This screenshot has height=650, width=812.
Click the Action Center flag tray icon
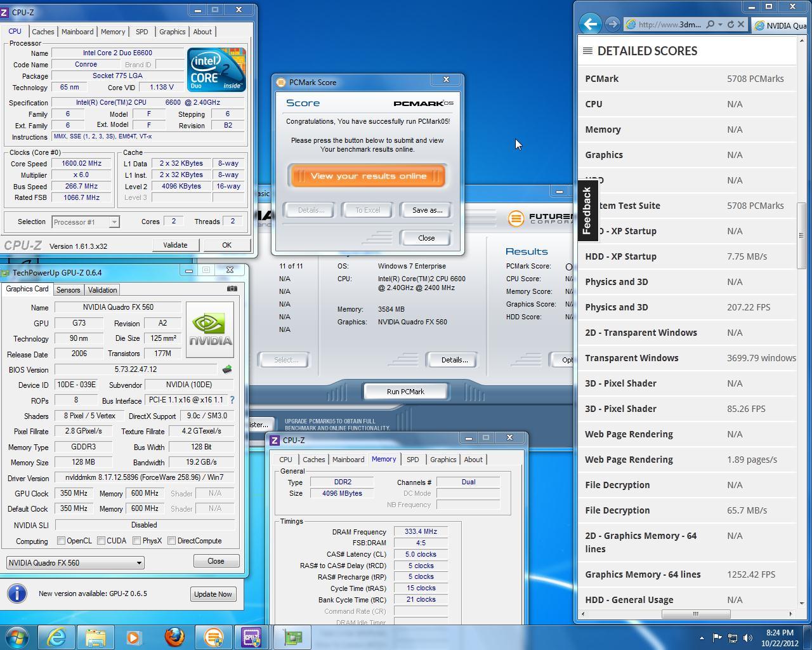click(717, 638)
